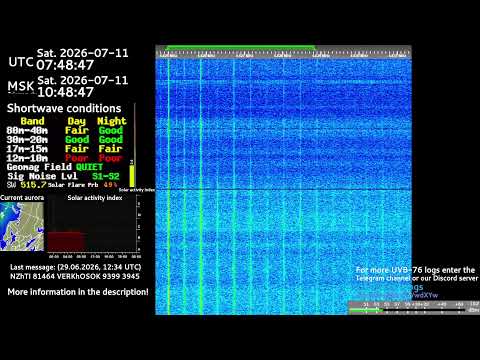Click the UTC date Sat. 2026-07-11

coord(82,53)
